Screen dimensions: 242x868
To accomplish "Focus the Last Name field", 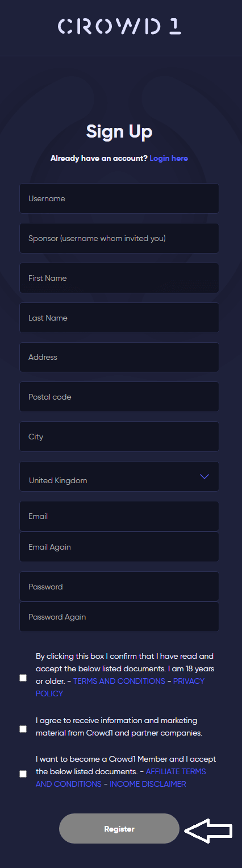I will coord(119,318).
